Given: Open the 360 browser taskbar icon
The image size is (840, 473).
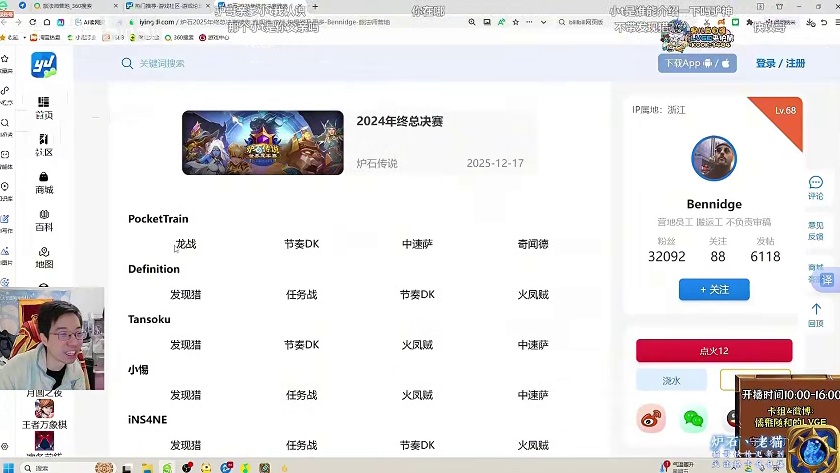Looking at the screenshot, I should (x=167, y=468).
